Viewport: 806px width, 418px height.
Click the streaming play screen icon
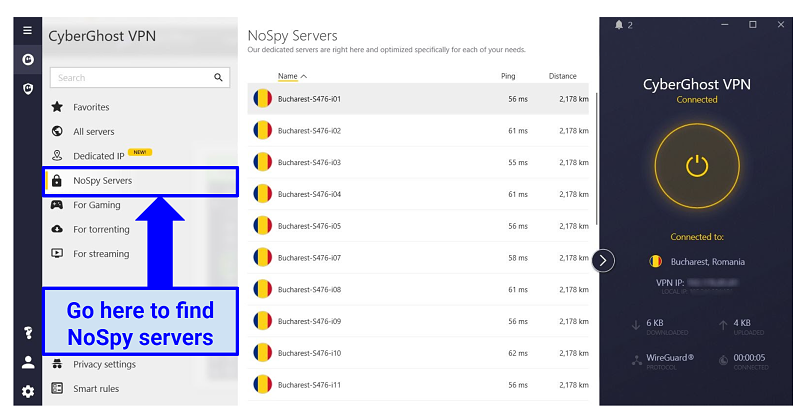point(57,253)
